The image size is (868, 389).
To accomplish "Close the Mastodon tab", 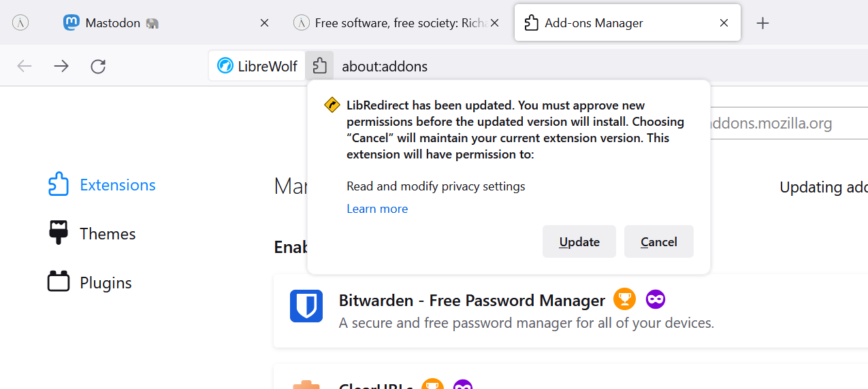I will coord(264,23).
